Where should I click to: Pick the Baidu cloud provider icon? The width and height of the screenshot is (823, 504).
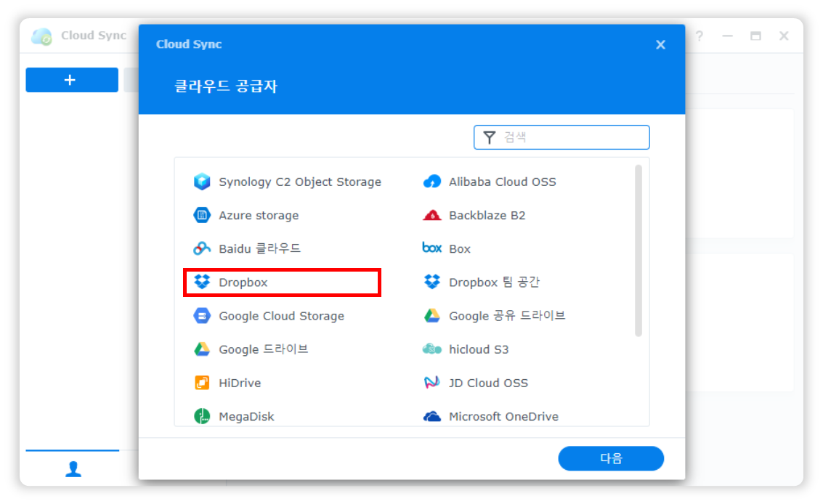(x=201, y=248)
